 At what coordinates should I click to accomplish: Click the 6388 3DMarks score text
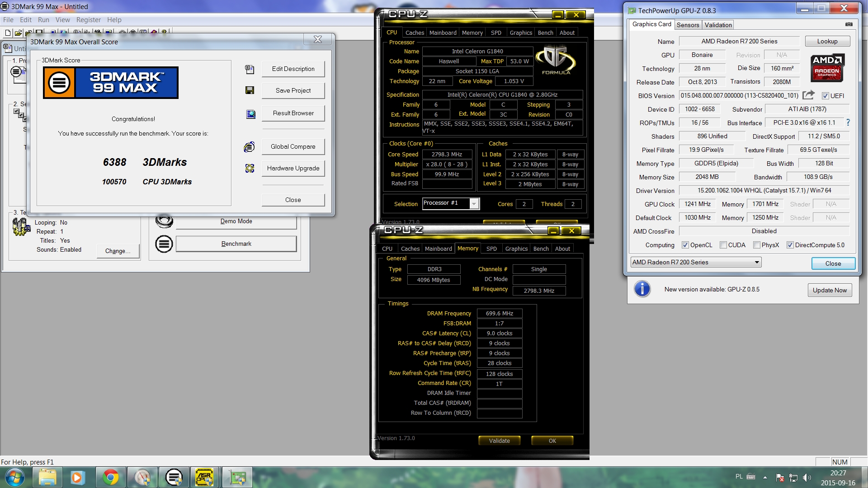pyautogui.click(x=145, y=162)
